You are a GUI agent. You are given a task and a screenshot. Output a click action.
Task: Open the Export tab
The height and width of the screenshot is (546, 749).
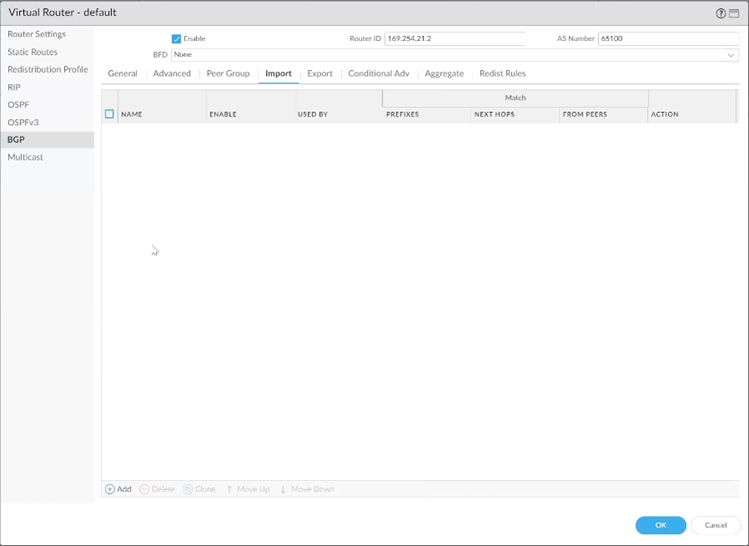[x=320, y=74]
